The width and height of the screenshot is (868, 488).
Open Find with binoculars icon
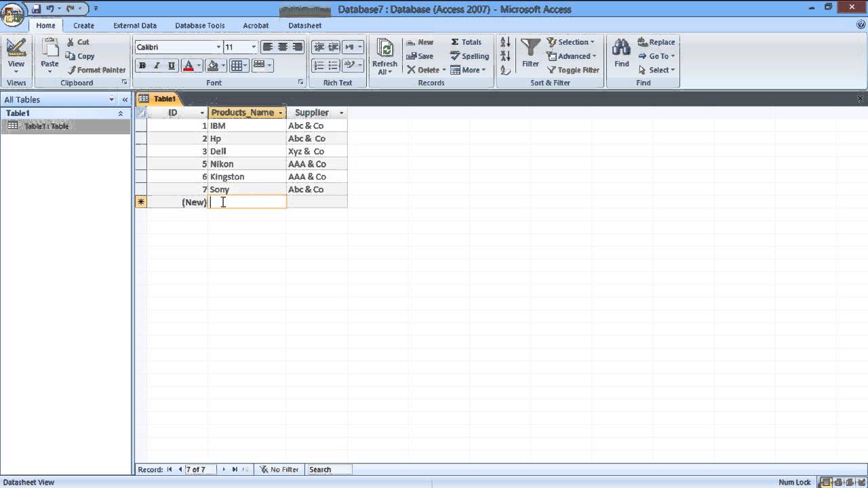tap(621, 47)
